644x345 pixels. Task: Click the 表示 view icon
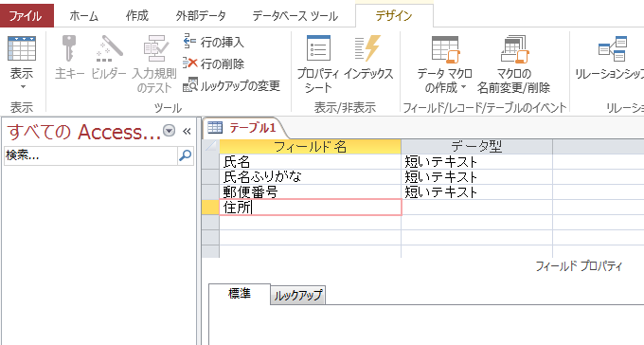(22, 48)
